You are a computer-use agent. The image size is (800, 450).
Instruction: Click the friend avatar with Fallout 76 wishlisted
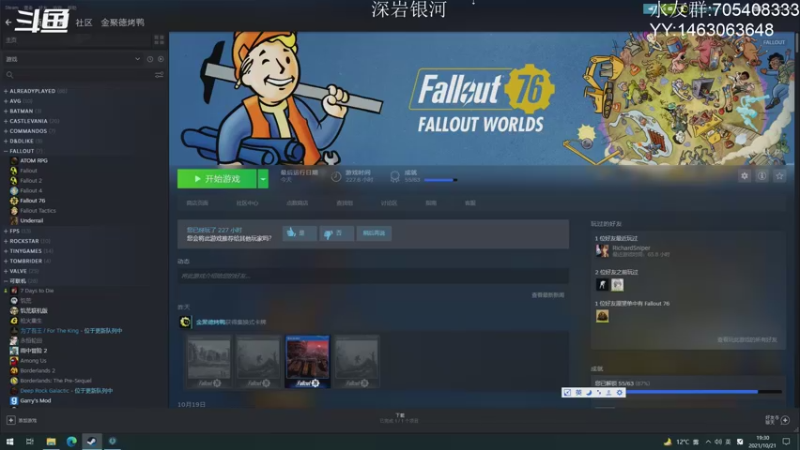coord(602,316)
